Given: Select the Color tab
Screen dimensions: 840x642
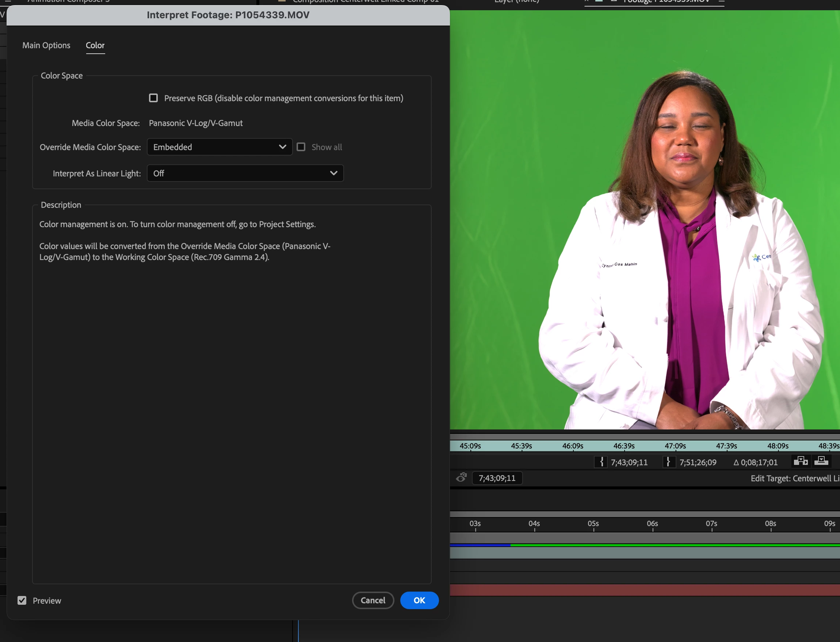Looking at the screenshot, I should point(95,46).
